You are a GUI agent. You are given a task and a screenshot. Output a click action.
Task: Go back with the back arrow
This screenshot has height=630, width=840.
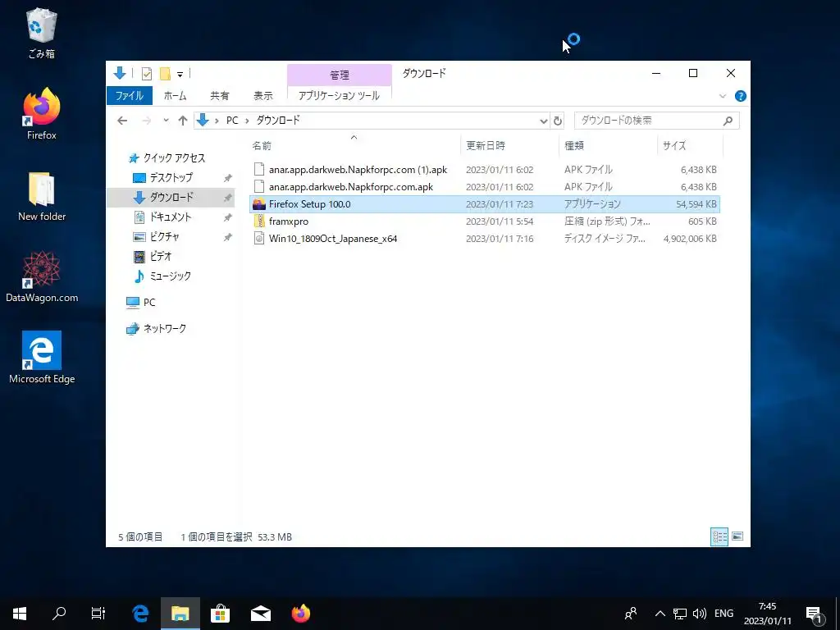click(x=122, y=121)
